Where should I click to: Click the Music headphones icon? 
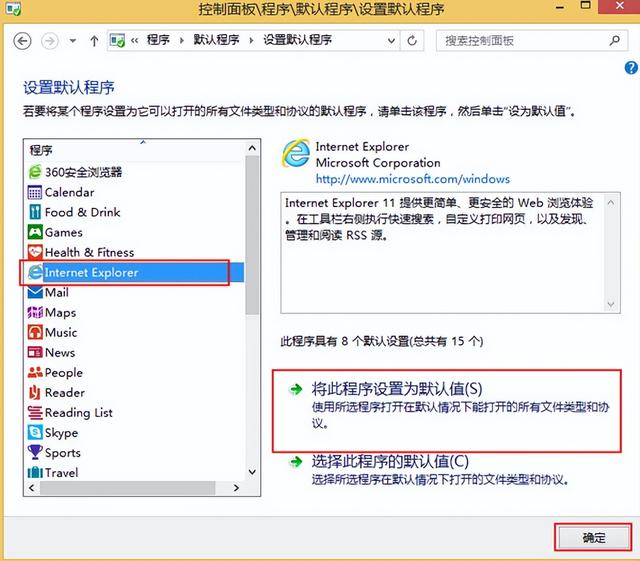pyautogui.click(x=35, y=332)
